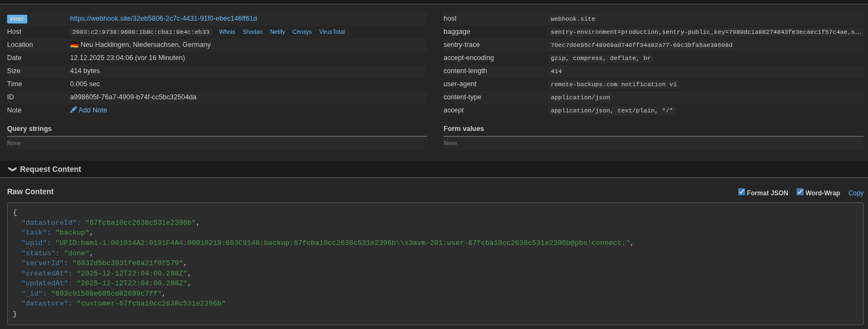Select the user-agent header value
The height and width of the screenshot is (329, 868).
(x=613, y=85)
